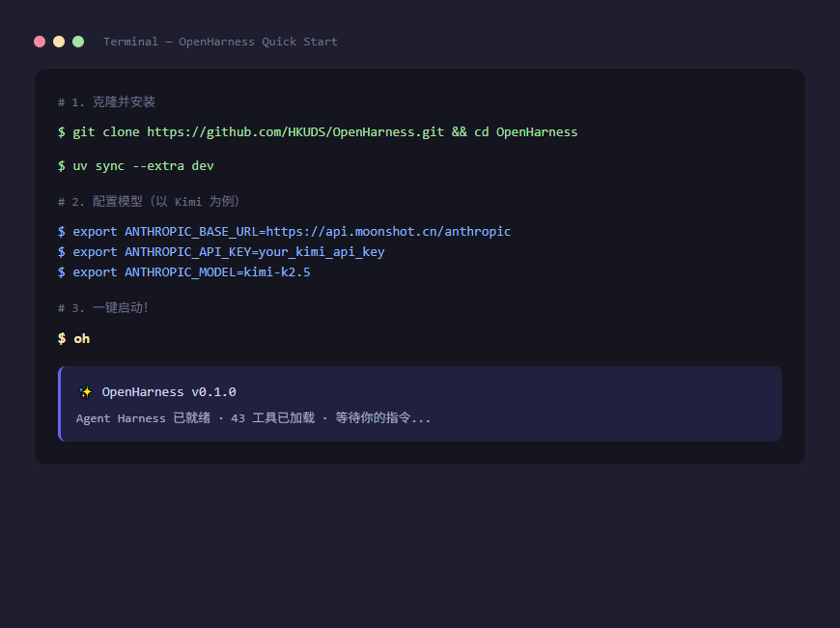Select the oh launch command
Screen dimensions: 840x628
81,338
